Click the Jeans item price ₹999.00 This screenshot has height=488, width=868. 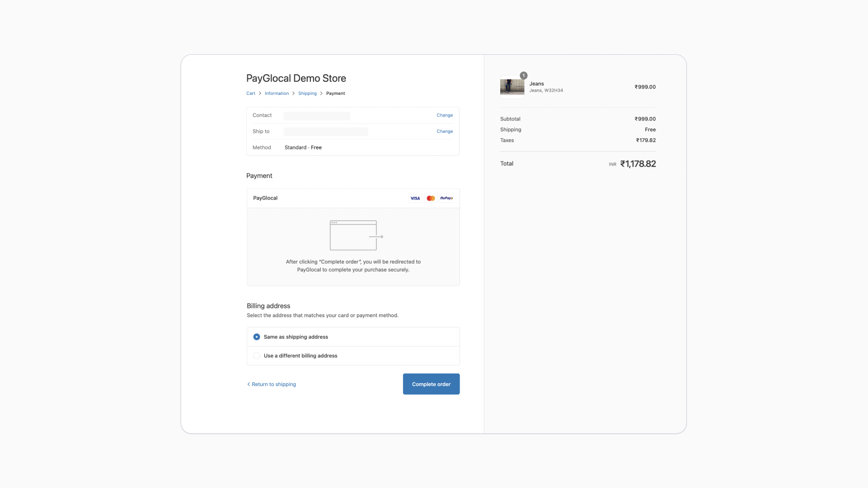(x=645, y=87)
